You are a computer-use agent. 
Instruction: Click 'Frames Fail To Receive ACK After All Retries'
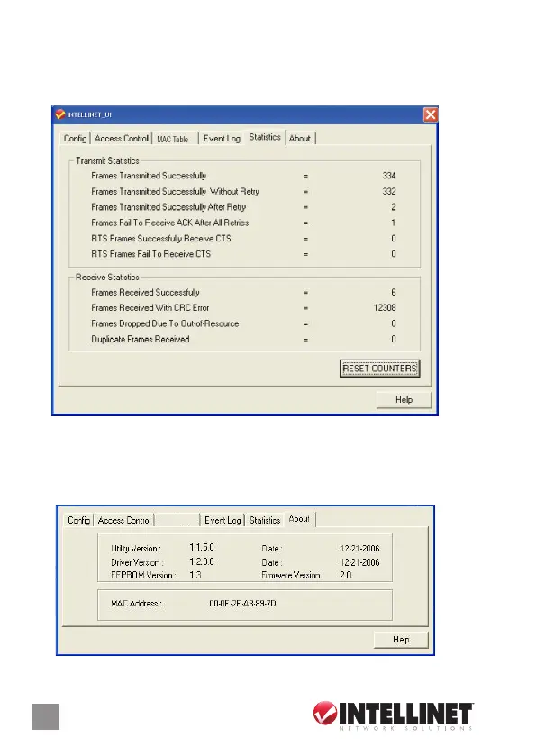(169, 223)
